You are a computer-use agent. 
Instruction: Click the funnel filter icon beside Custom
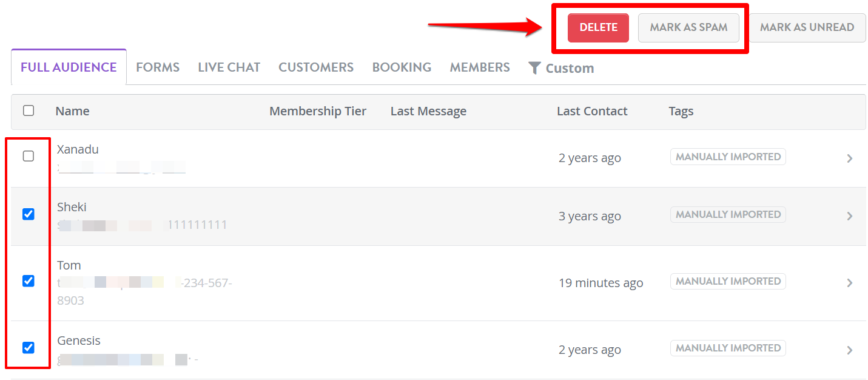534,68
